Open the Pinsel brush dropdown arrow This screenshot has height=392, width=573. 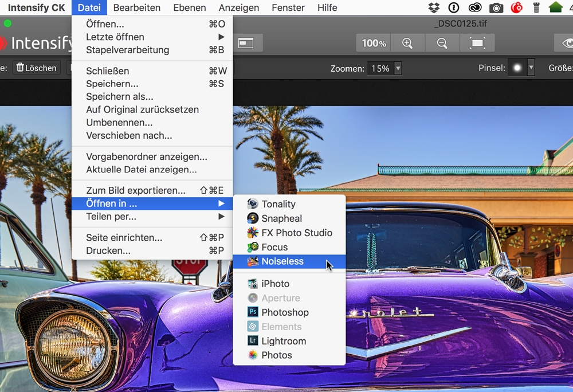click(x=531, y=68)
